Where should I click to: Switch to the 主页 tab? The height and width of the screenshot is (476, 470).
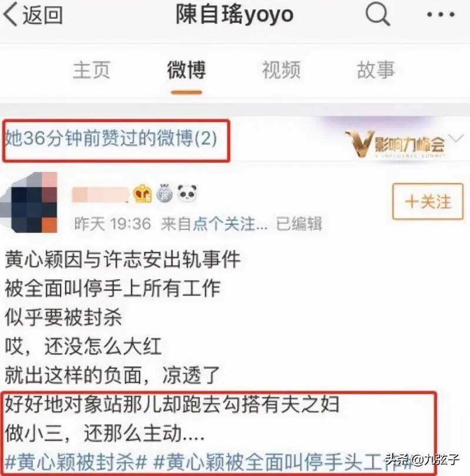pos(91,70)
